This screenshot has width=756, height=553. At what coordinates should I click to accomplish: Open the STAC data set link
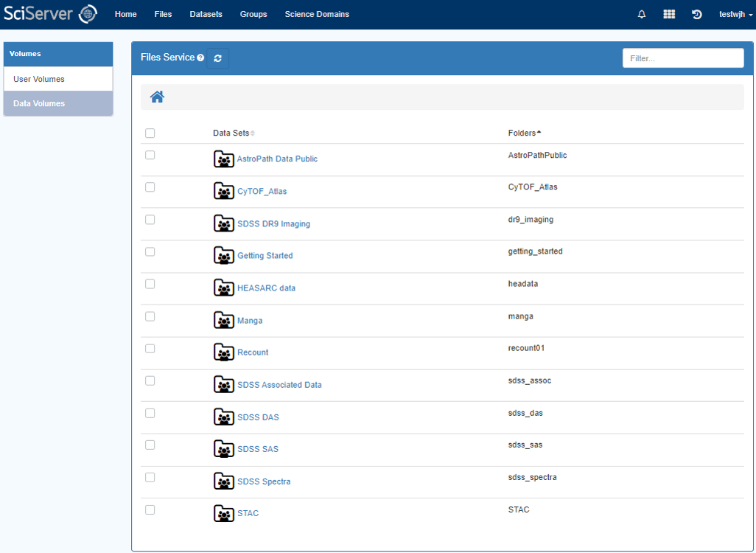[x=248, y=513]
